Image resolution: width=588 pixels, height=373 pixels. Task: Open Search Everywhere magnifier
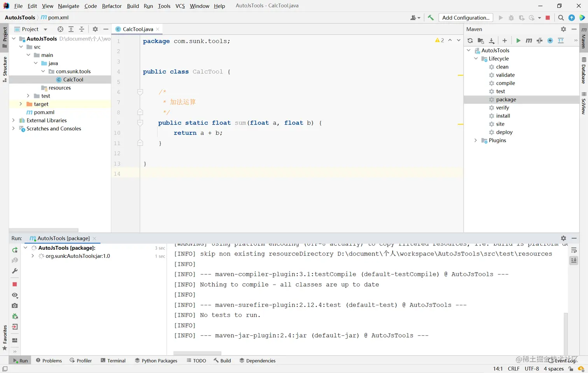(561, 18)
